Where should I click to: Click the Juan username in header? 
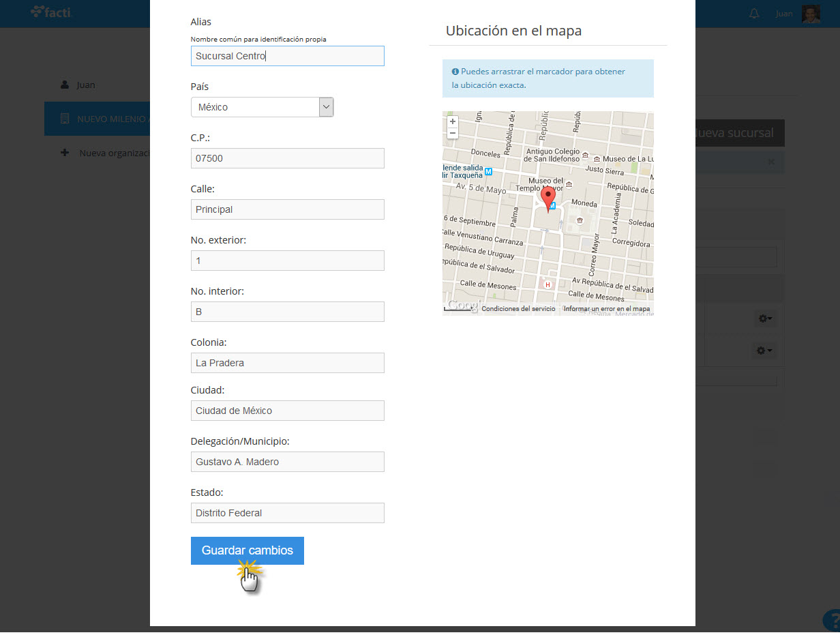point(784,14)
